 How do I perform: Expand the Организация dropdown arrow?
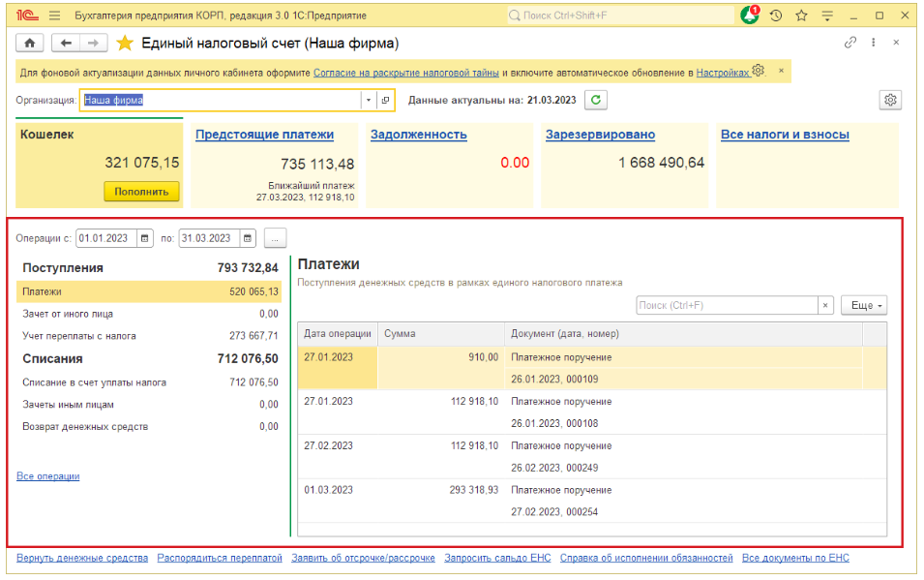368,100
